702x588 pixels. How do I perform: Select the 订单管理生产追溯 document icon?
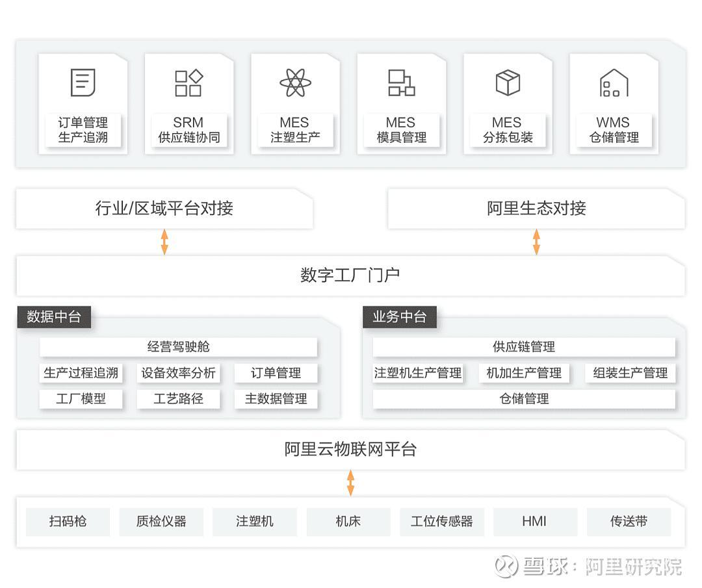click(x=83, y=81)
